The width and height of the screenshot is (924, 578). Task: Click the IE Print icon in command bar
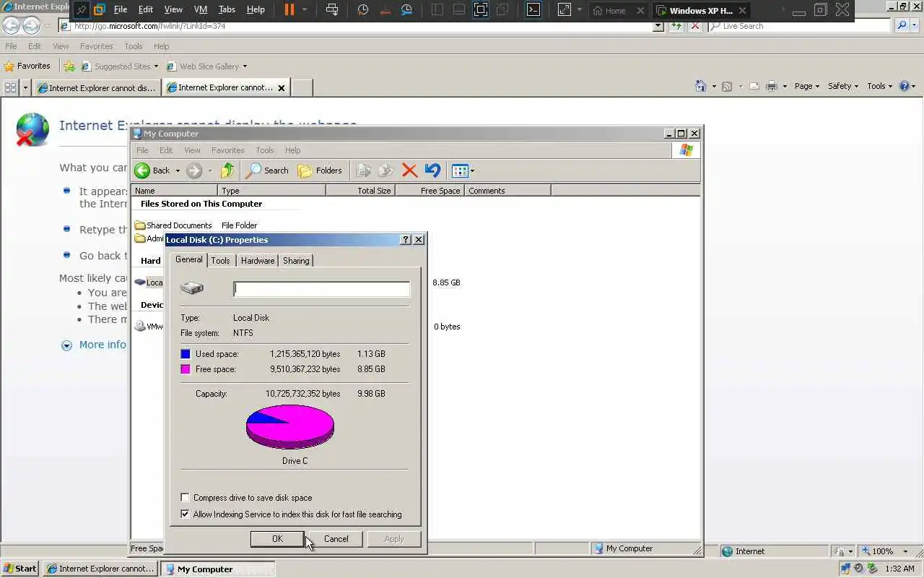(772, 86)
